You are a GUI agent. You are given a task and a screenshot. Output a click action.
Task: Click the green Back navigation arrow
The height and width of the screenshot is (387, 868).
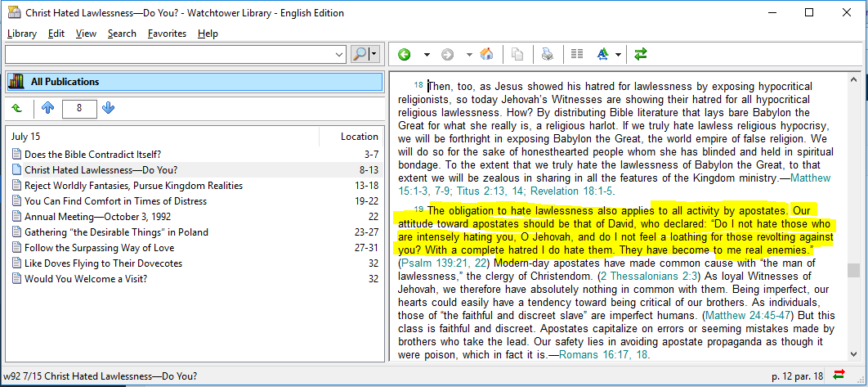click(x=404, y=54)
